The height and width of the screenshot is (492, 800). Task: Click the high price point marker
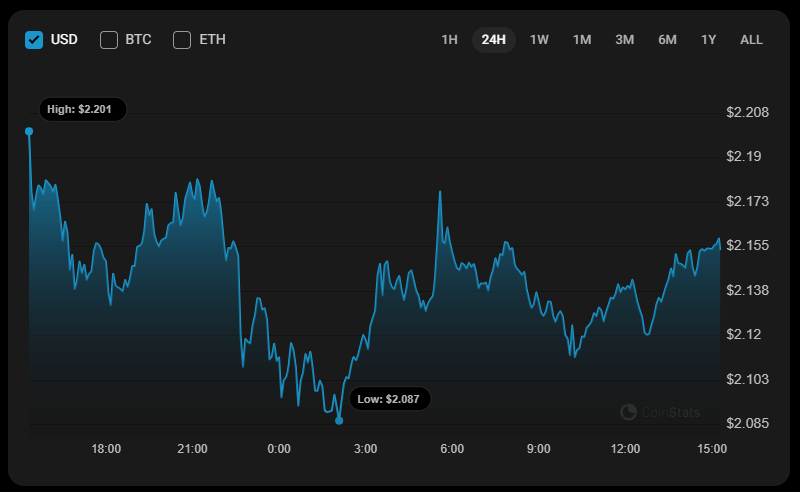29,131
